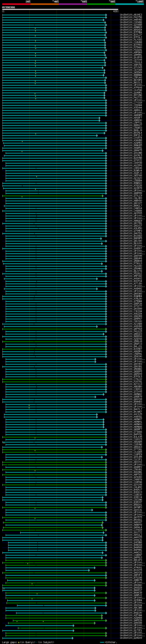Open hit UniRef100_O65766
The width and height of the screenshot is (146, 644).
point(131,175)
